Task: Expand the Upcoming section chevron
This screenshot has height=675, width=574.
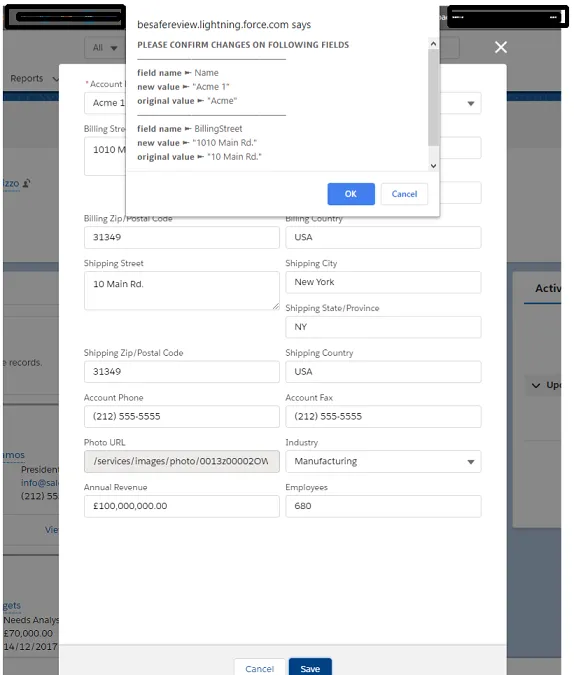Action: point(536,385)
